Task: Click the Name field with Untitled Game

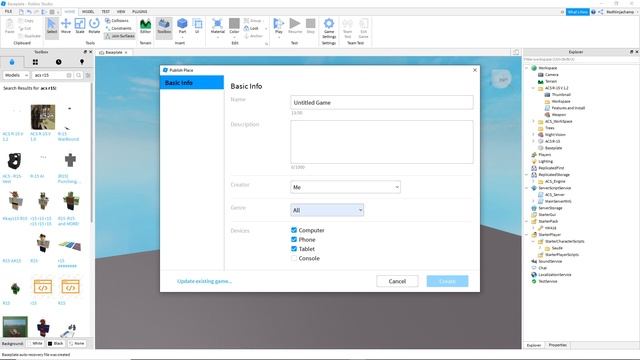Action: click(382, 102)
